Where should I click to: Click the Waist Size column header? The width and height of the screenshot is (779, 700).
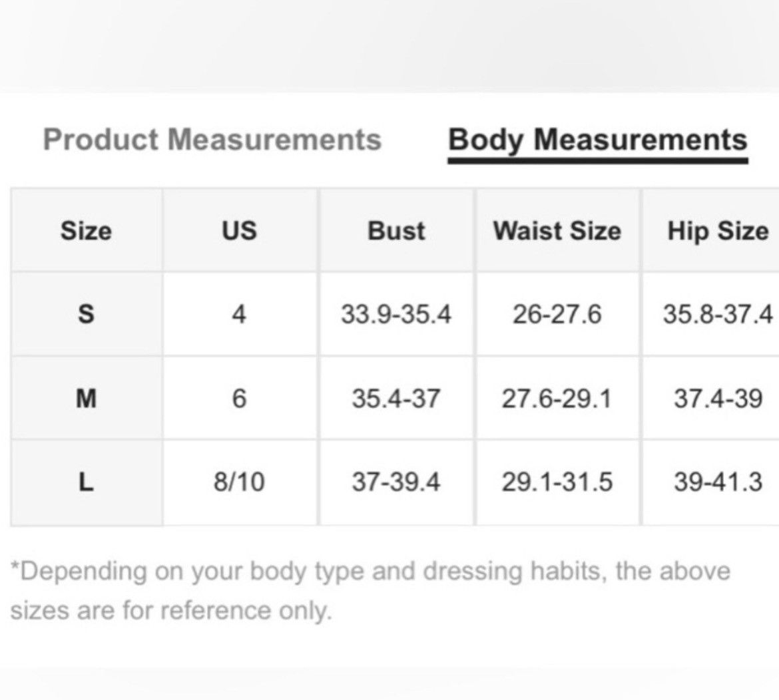point(557,231)
